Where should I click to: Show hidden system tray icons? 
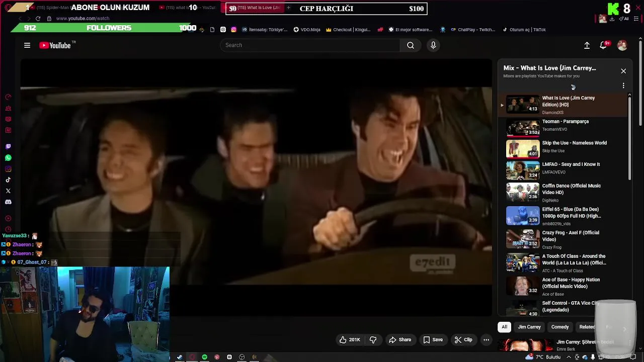(569, 357)
